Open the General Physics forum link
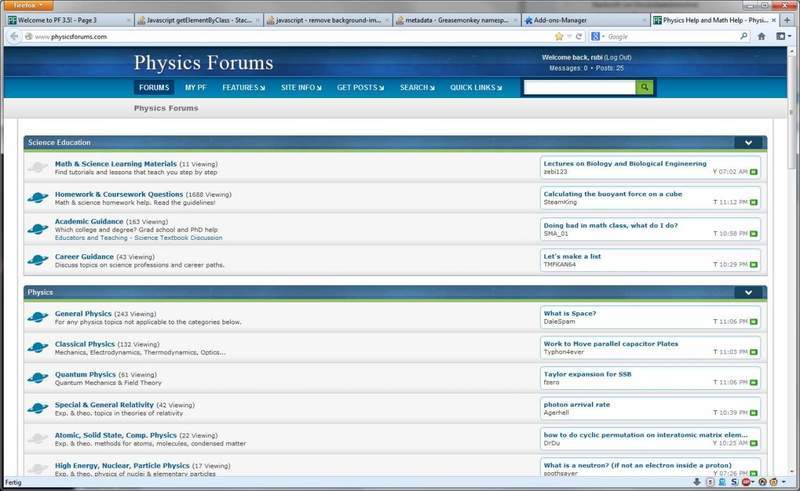 tap(83, 314)
